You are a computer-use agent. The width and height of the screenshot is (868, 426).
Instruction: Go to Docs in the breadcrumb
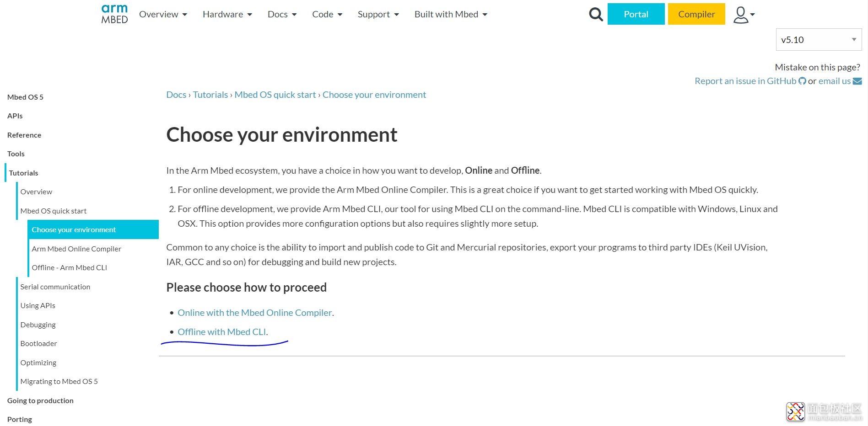[x=176, y=95]
